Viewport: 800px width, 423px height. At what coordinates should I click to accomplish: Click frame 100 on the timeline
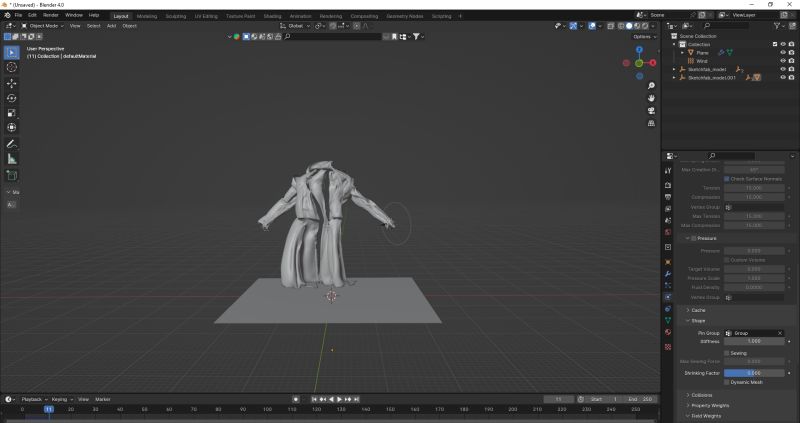267,409
